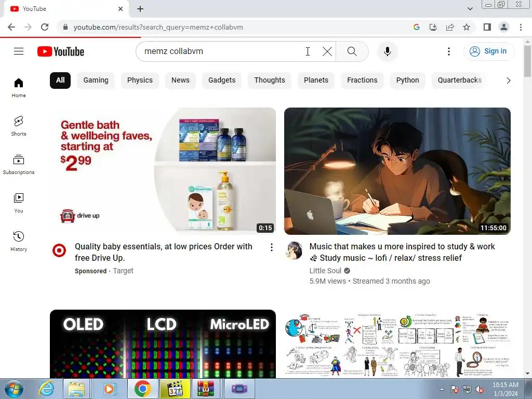The width and height of the screenshot is (532, 399).
Task: Open History from the sidebar
Action: (x=19, y=241)
